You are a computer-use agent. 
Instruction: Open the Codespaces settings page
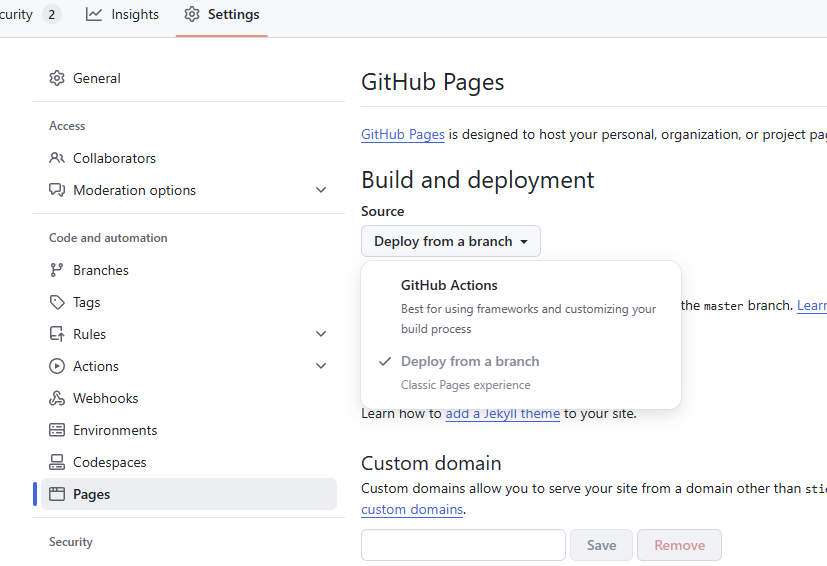pos(189,462)
